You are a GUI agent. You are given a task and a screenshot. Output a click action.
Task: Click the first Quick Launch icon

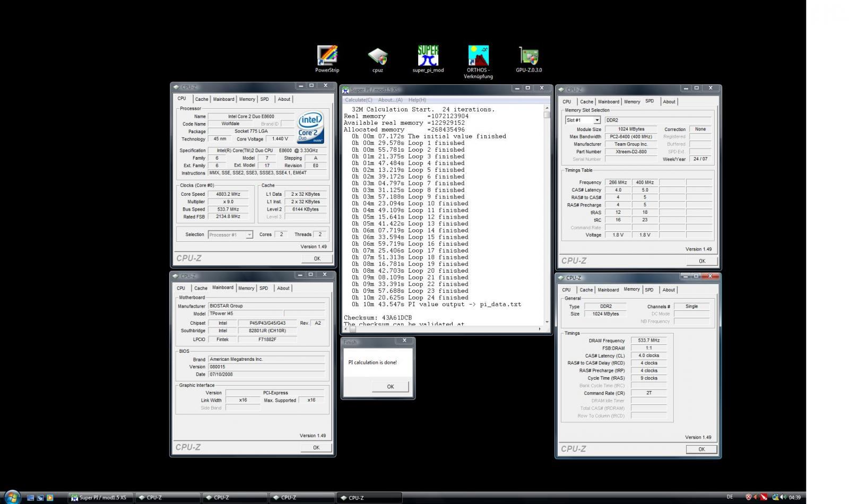click(30, 498)
